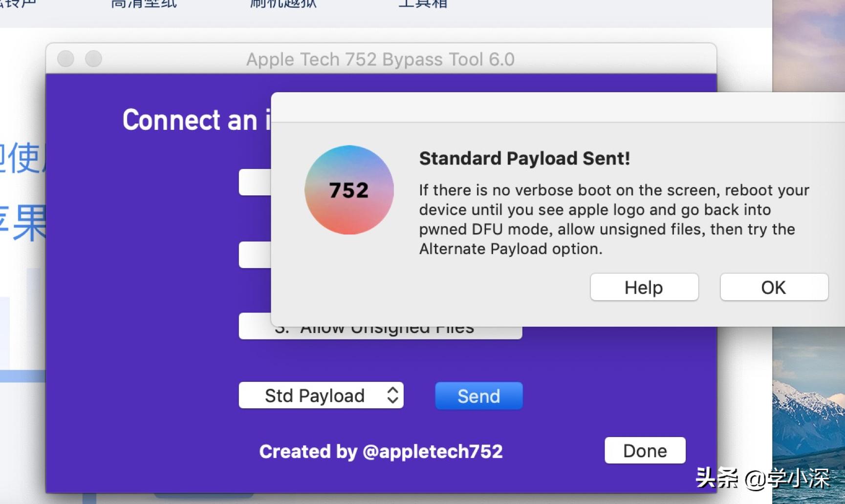The height and width of the screenshot is (504, 845).
Task: Confirm the payload alert with OK
Action: coord(774,287)
